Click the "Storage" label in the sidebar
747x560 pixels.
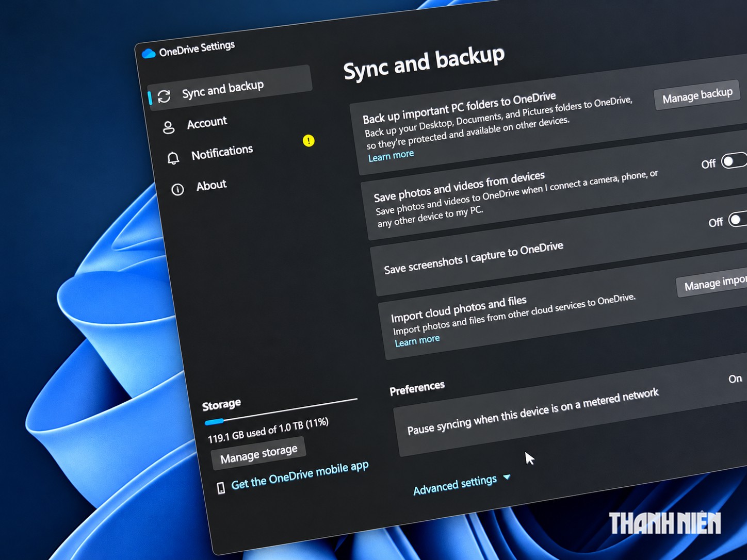tap(221, 405)
